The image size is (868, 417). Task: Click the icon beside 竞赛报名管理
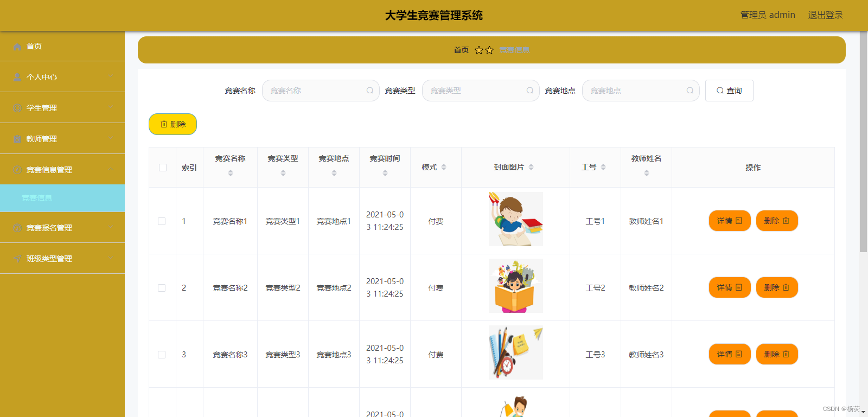[x=17, y=228]
